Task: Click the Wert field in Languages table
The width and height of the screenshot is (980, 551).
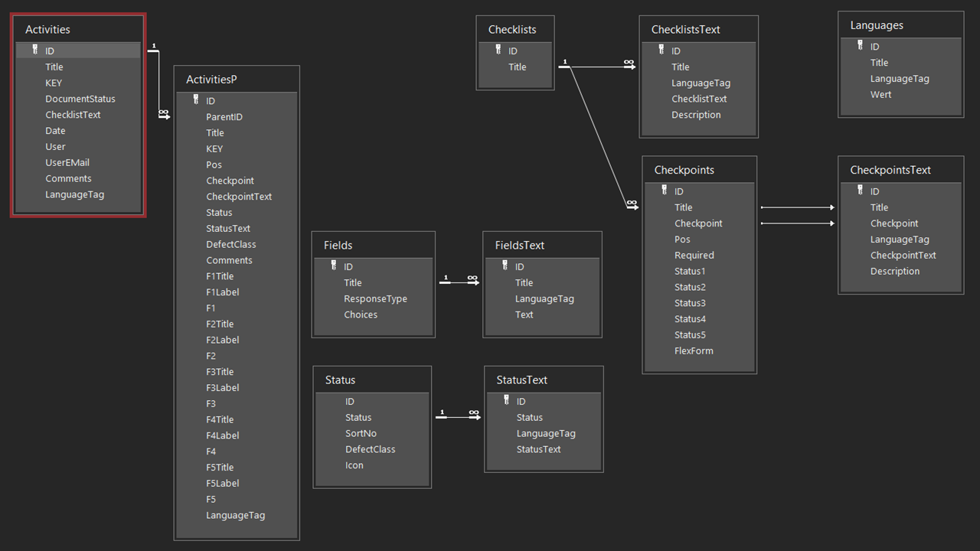Action: click(x=880, y=95)
